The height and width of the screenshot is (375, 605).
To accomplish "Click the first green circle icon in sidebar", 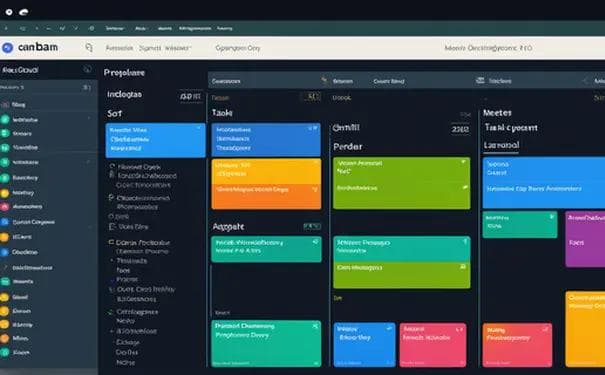I will coord(5,120).
